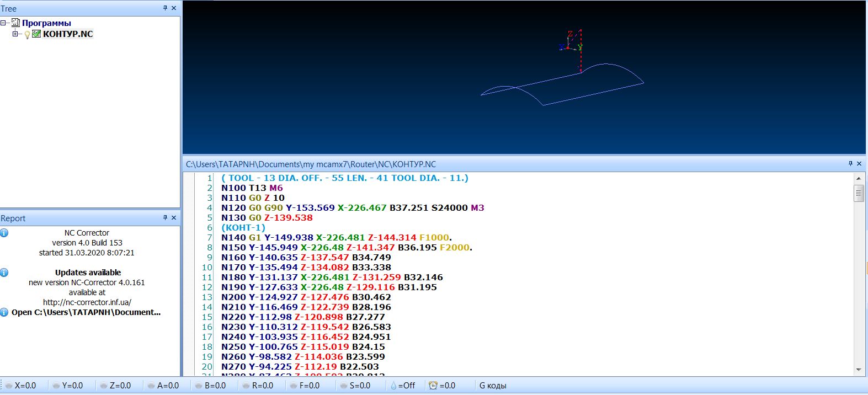Click F2000. feed value on line 8
Image resolution: width=868 pixels, height=395 pixels.
coord(456,248)
